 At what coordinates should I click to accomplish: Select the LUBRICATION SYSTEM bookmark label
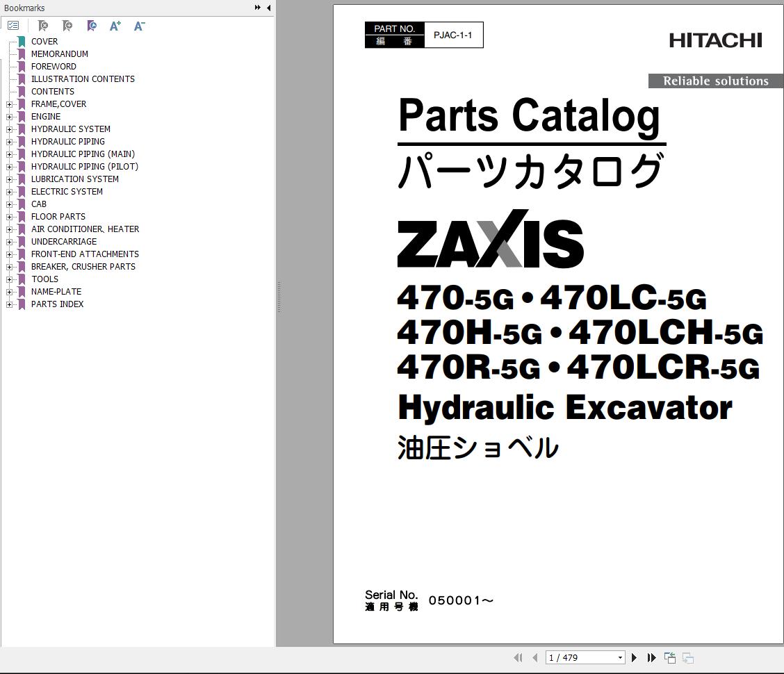click(x=75, y=179)
